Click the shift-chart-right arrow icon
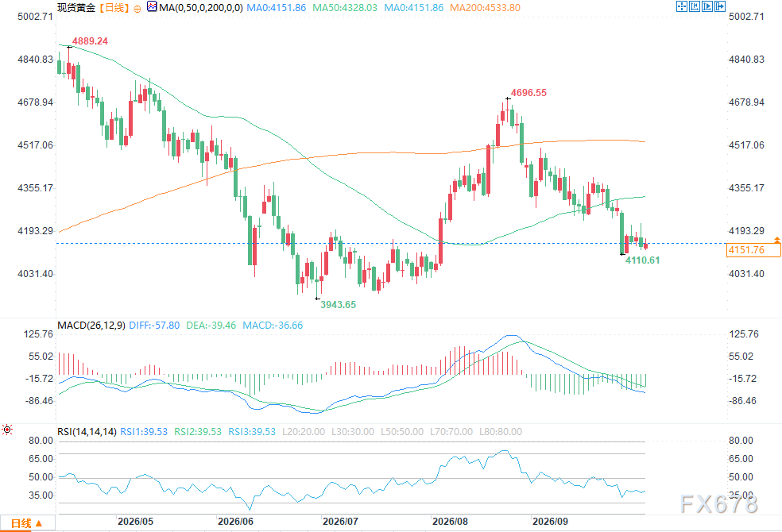Image resolution: width=782 pixels, height=532 pixels. click(x=720, y=6)
